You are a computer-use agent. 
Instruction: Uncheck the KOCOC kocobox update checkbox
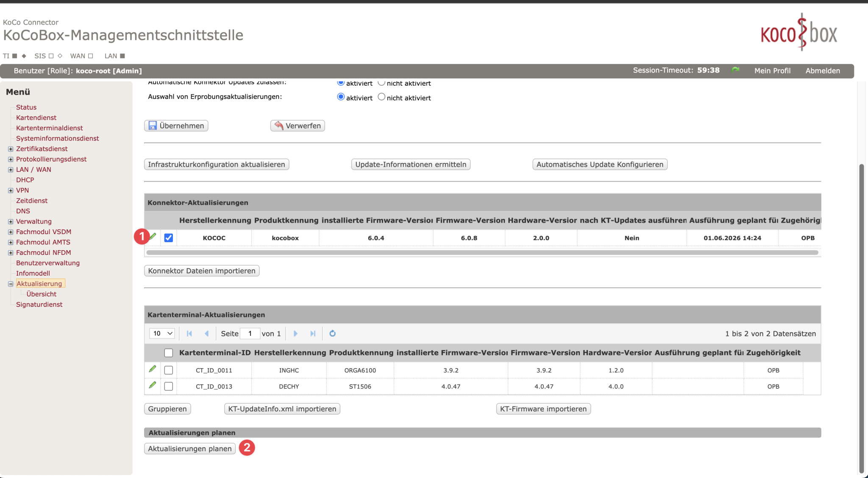point(169,238)
